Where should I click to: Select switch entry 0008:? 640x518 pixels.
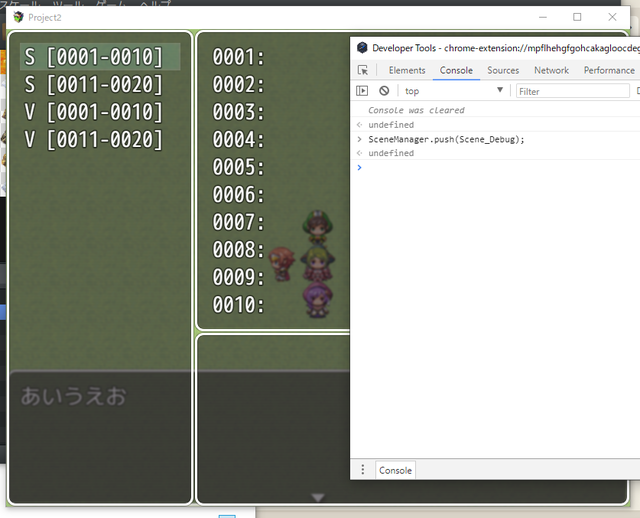238,249
